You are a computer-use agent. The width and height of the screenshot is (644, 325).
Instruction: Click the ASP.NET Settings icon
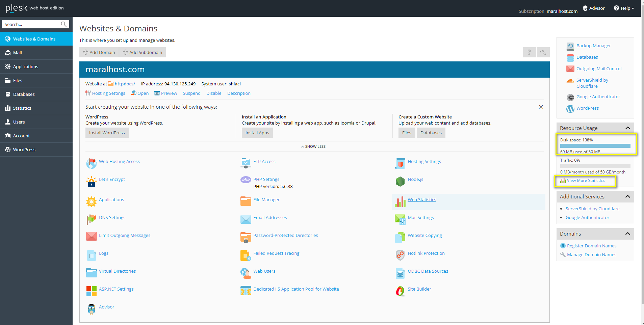click(x=91, y=291)
